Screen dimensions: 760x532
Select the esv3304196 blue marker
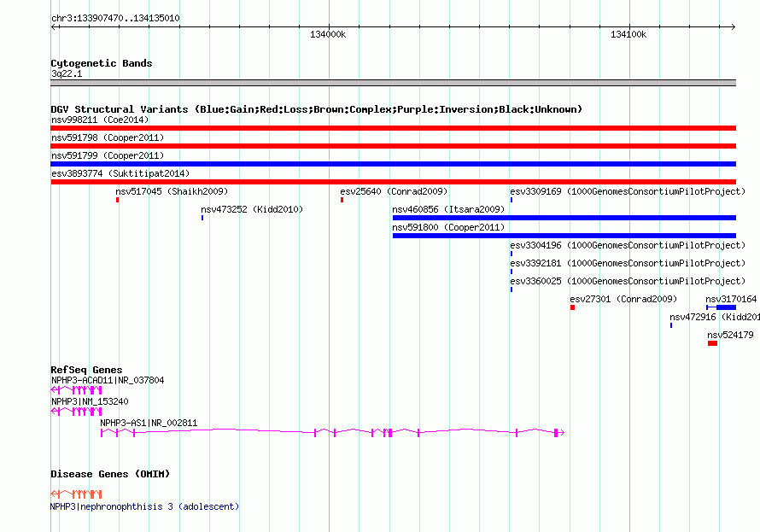tap(512, 254)
